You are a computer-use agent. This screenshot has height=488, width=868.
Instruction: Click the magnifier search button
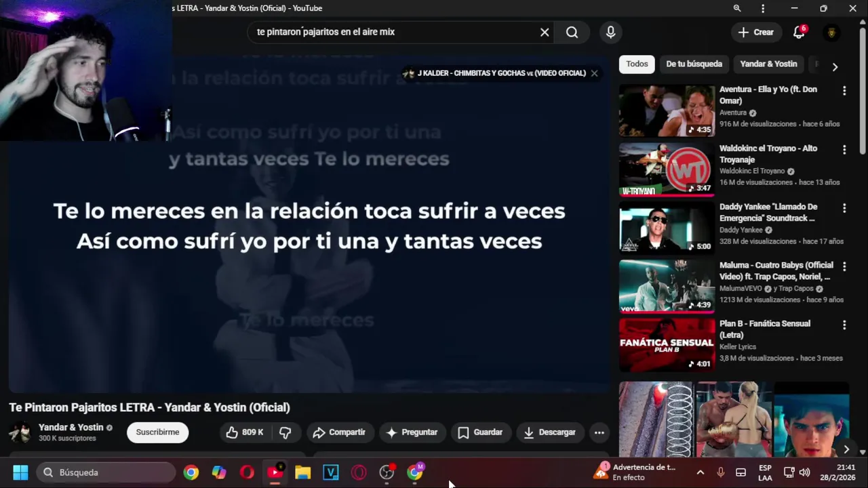tap(572, 32)
